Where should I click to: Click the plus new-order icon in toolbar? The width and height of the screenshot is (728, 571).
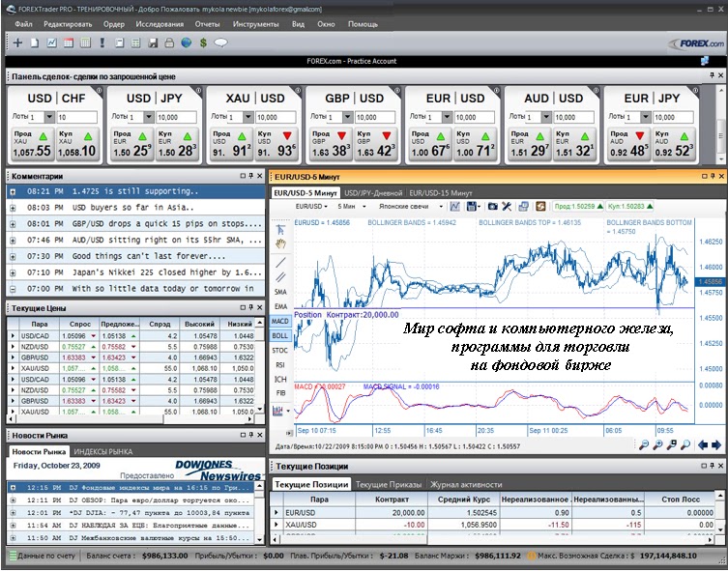[x=17, y=43]
